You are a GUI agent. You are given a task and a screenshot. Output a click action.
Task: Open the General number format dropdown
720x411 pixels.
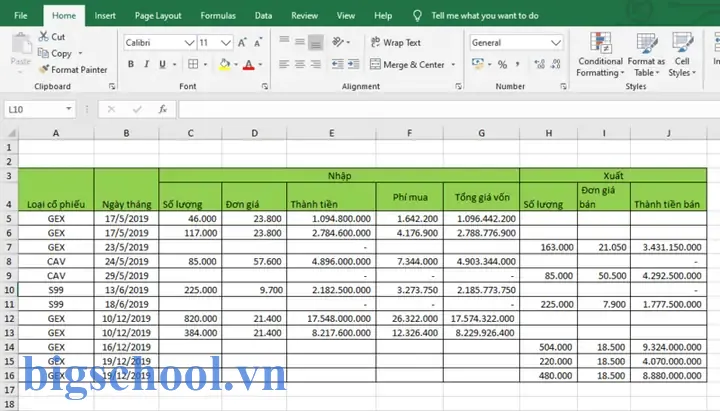coord(556,43)
